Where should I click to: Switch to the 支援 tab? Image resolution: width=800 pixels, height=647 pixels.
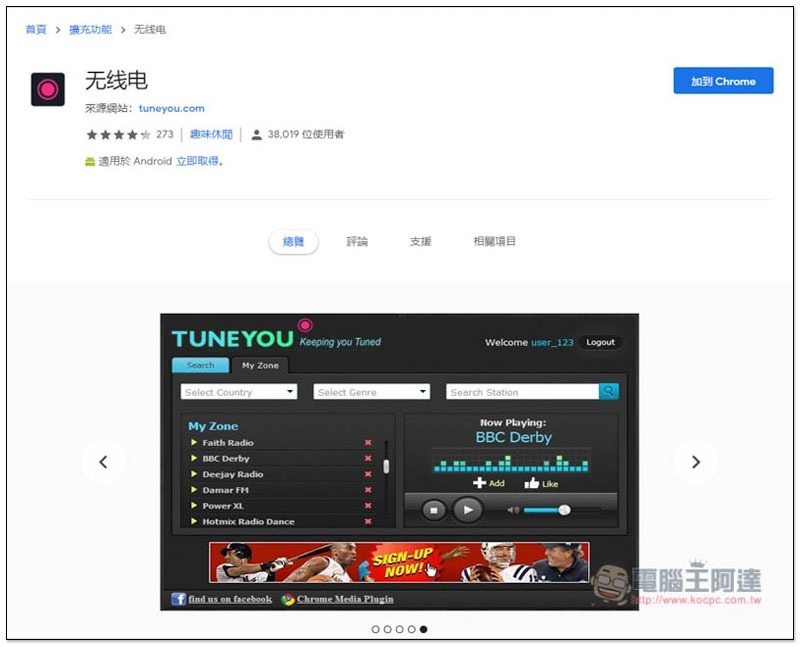421,241
